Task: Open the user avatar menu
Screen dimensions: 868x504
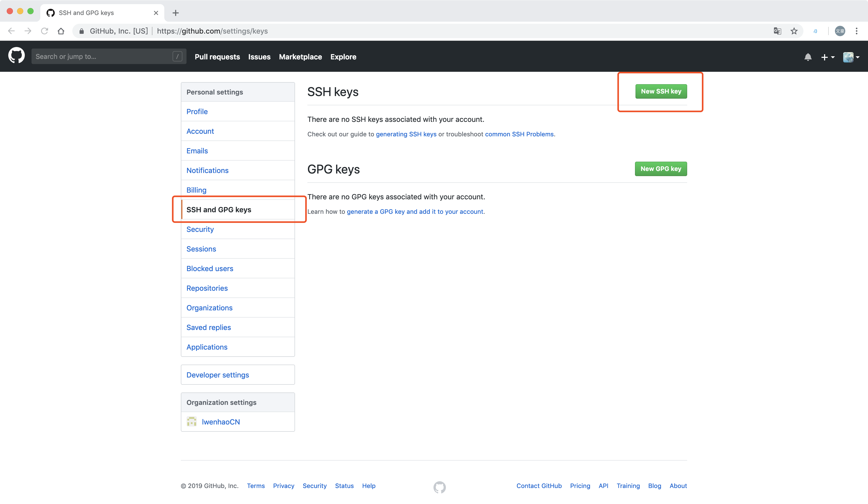Action: coord(851,57)
